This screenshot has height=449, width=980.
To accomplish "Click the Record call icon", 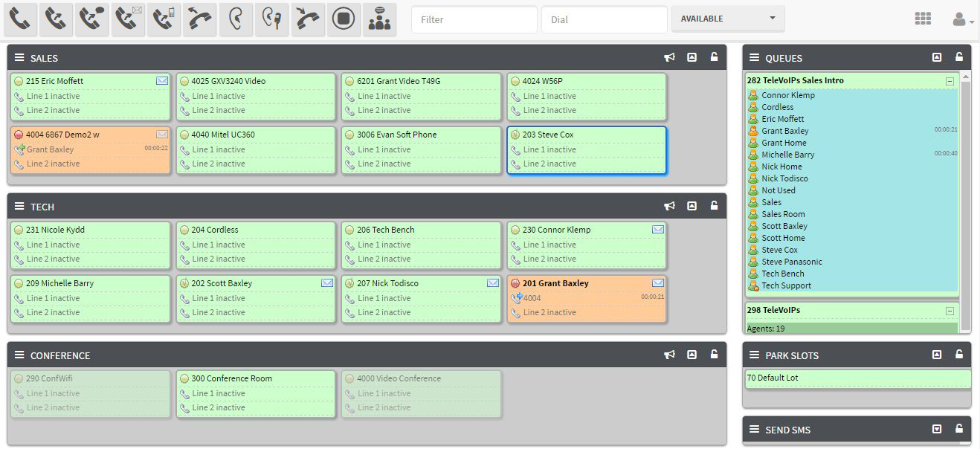I will (343, 19).
